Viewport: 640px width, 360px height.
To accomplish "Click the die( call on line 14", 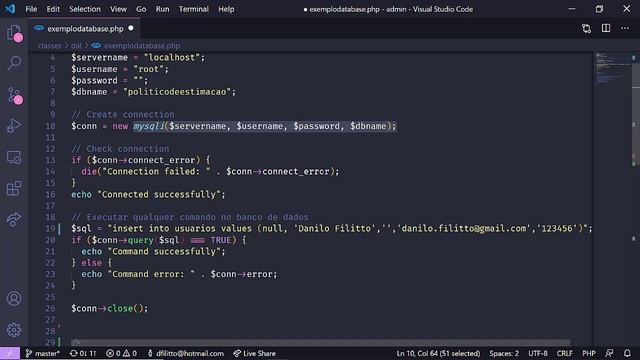I will pyautogui.click(x=91, y=171).
